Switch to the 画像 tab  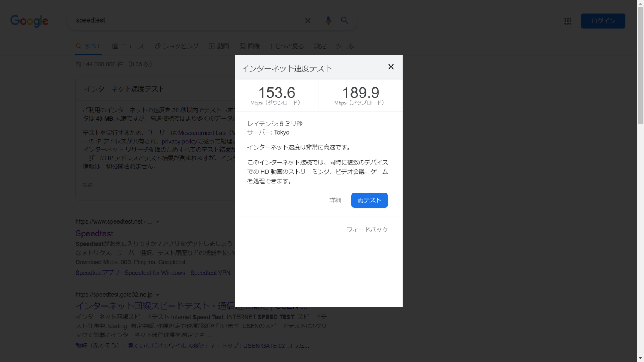(249, 46)
